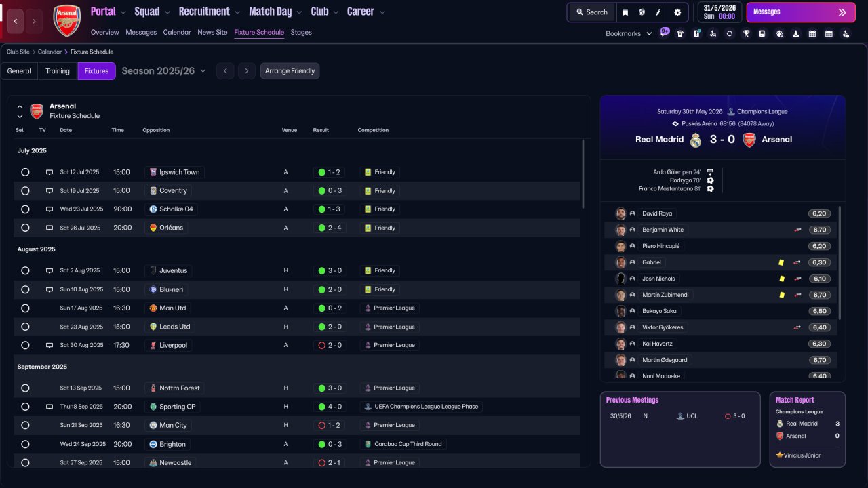Click the Club Site breadcrumb link
868x488 pixels.
(x=19, y=52)
